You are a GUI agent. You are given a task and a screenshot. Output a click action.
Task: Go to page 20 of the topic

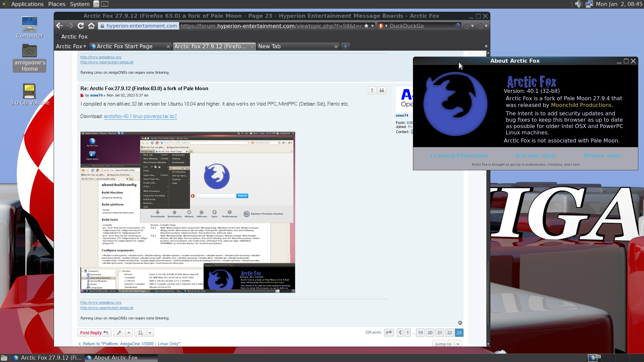click(x=430, y=333)
